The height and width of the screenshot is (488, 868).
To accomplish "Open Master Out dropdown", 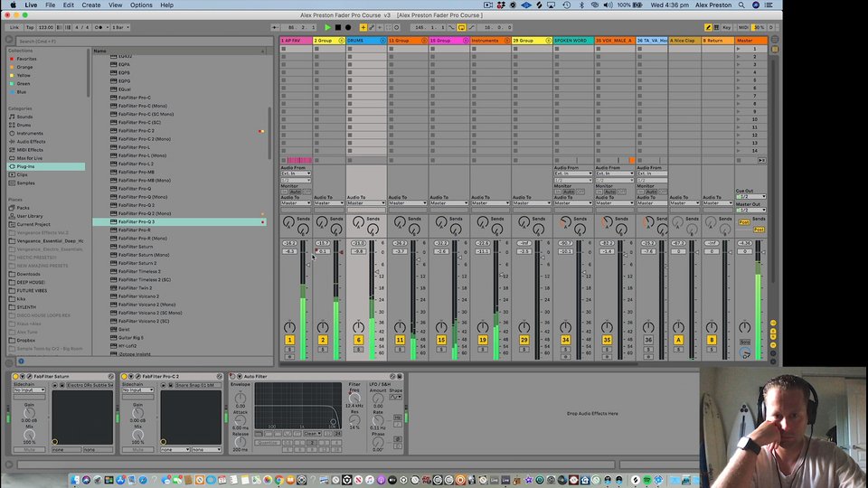I will [750, 211].
